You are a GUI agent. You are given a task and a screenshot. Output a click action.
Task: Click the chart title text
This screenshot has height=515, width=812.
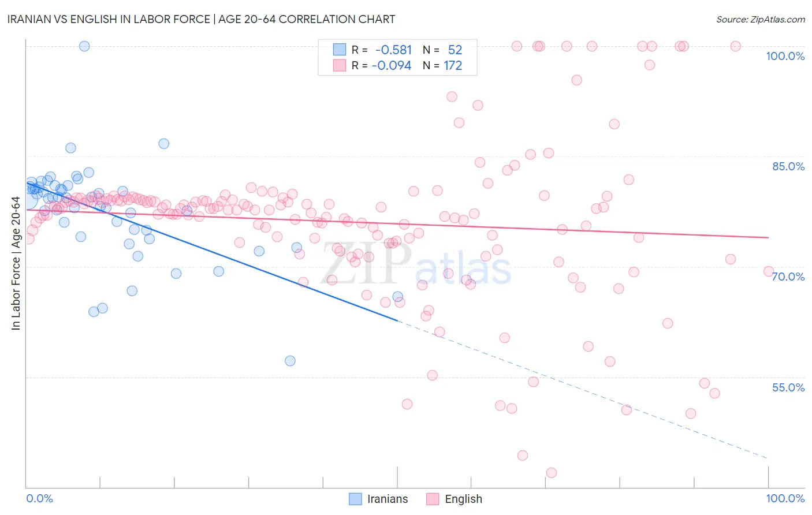(201, 19)
